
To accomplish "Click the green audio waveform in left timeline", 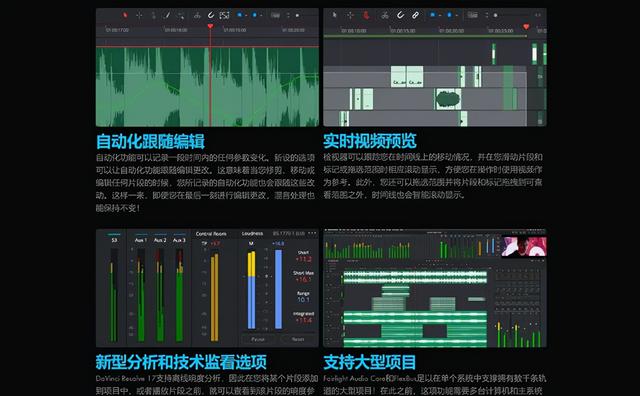I will point(207,87).
